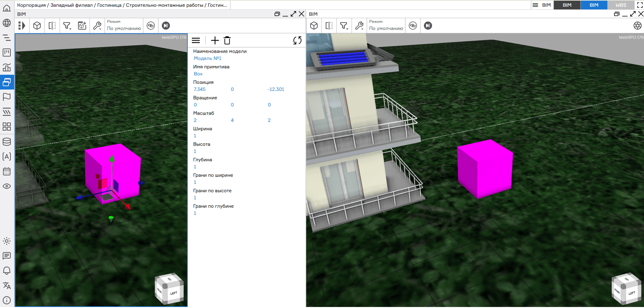Image resolution: width=644 pixels, height=308 pixels.
Task: Open the hamburger menu in the properties panel
Action: (x=196, y=41)
